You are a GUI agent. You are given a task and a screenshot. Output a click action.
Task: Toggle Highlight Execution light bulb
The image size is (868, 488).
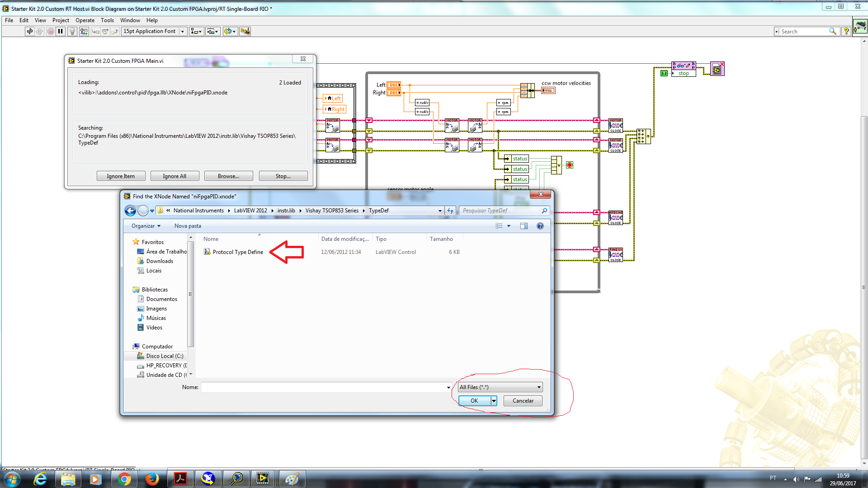pos(72,31)
